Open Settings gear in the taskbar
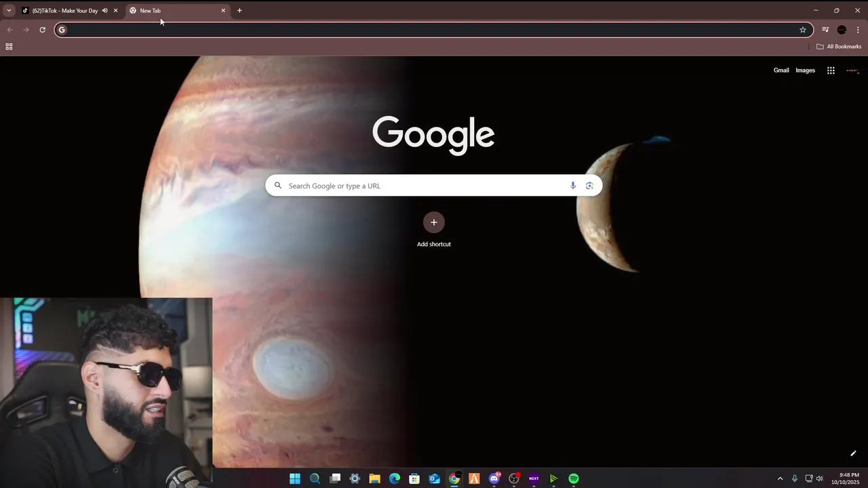The image size is (868, 488). 355,479
